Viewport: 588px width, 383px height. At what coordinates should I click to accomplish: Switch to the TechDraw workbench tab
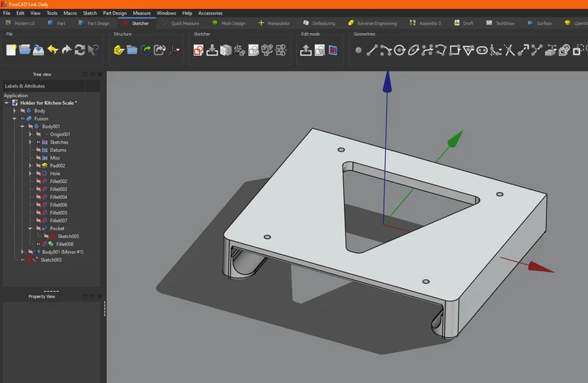point(501,24)
